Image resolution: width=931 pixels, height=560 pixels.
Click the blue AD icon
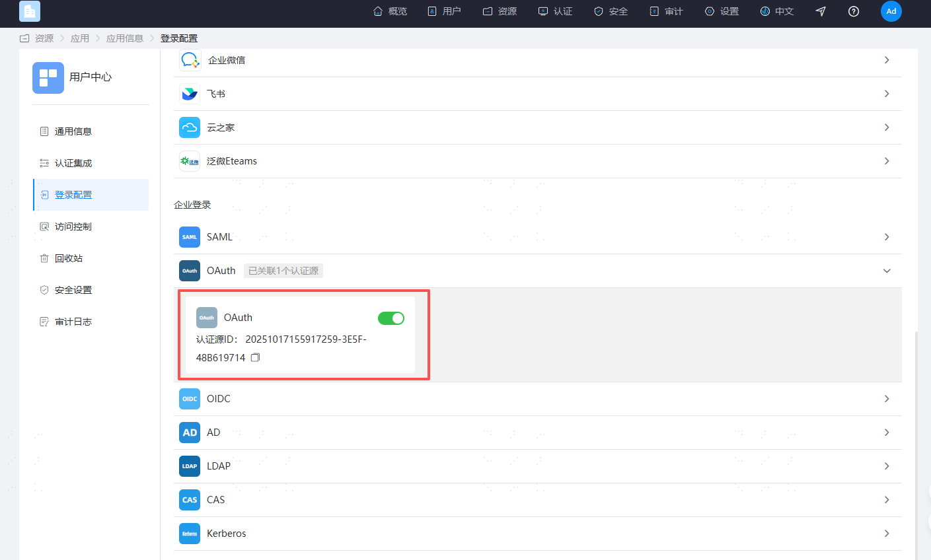pos(190,433)
